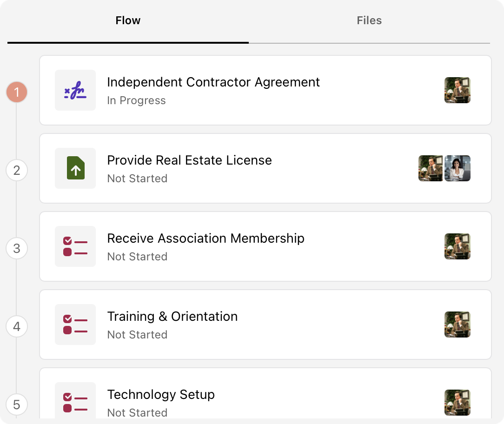Click the e-signature icon for Independent Contractor Agreement
Image resolution: width=504 pixels, height=424 pixels.
pos(75,90)
